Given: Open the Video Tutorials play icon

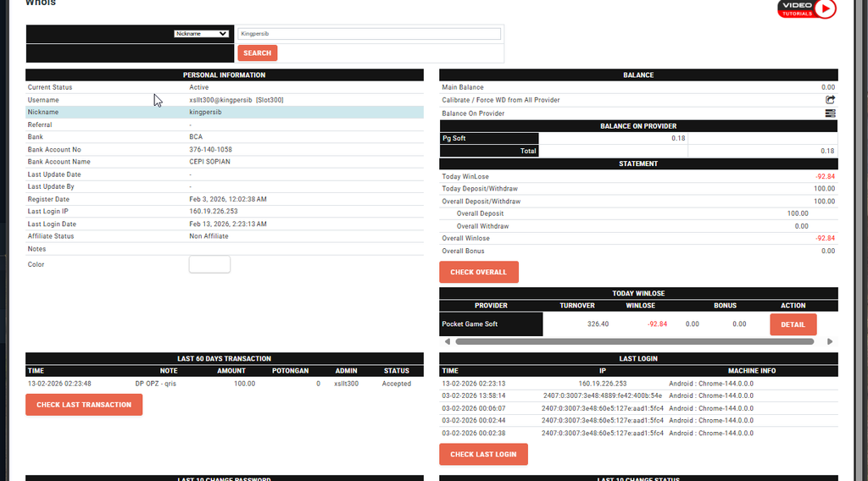Looking at the screenshot, I should click(825, 8).
